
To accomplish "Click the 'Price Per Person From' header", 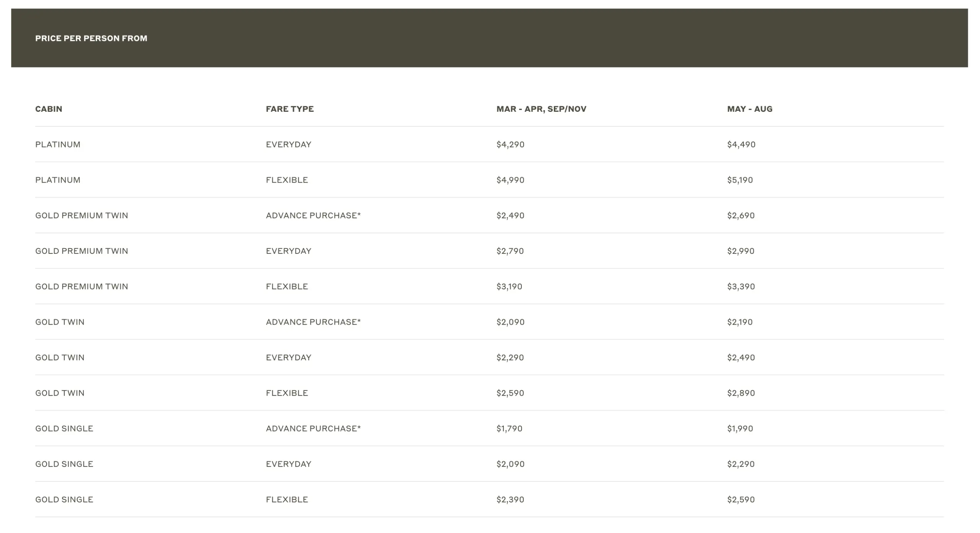I will coord(91,38).
